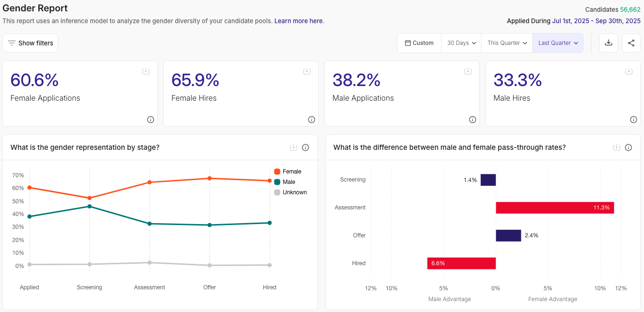
Task: Click the Show filters button
Action: pyautogui.click(x=30, y=43)
